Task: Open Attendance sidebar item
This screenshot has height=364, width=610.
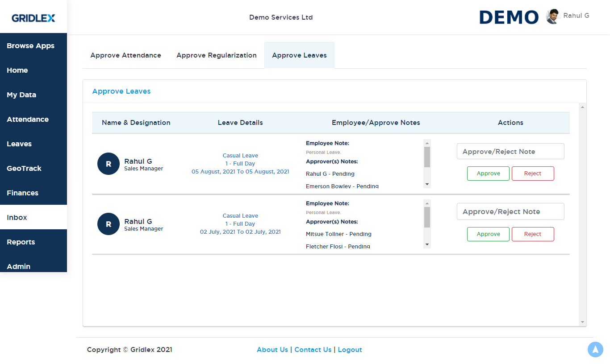Action: (x=33, y=119)
